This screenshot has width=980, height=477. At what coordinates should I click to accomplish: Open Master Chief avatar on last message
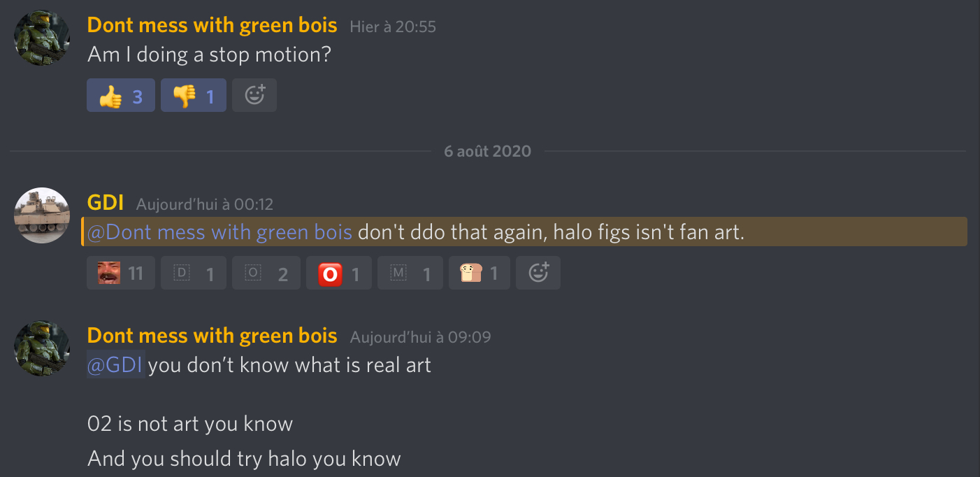click(42, 349)
